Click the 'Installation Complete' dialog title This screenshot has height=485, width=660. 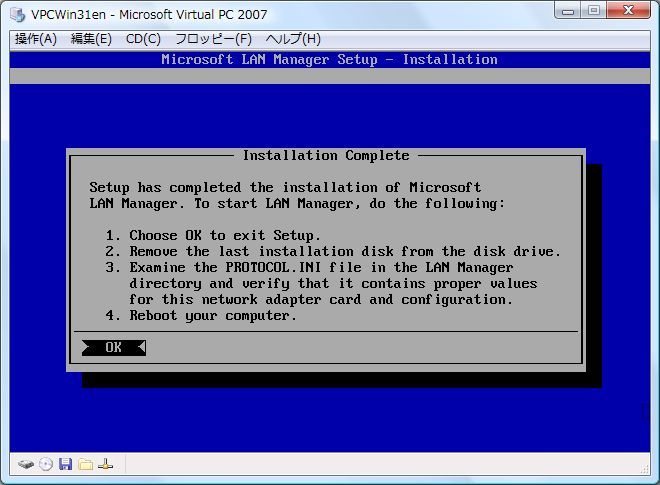pos(326,155)
